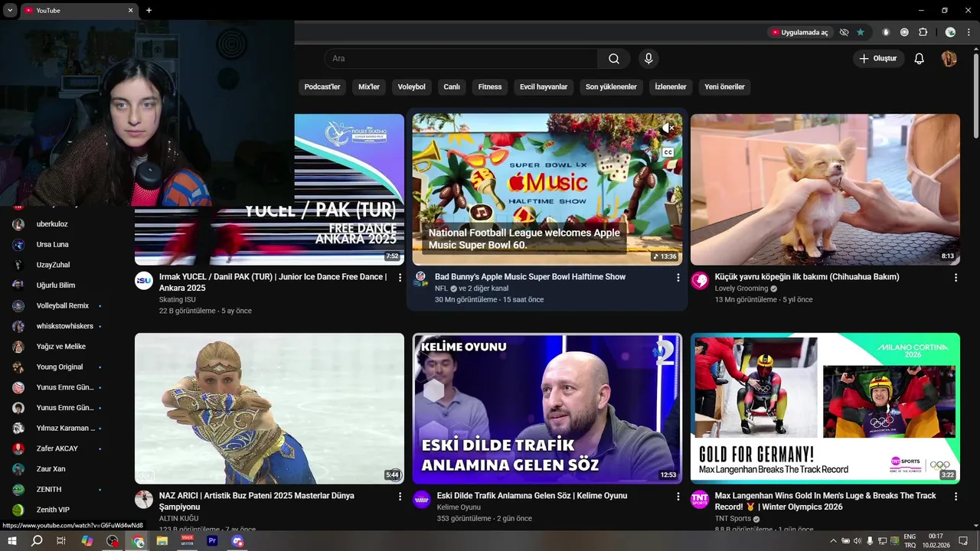Click the round extension icon beside the puzzle
Image resolution: width=980 pixels, height=551 pixels.
904,32
